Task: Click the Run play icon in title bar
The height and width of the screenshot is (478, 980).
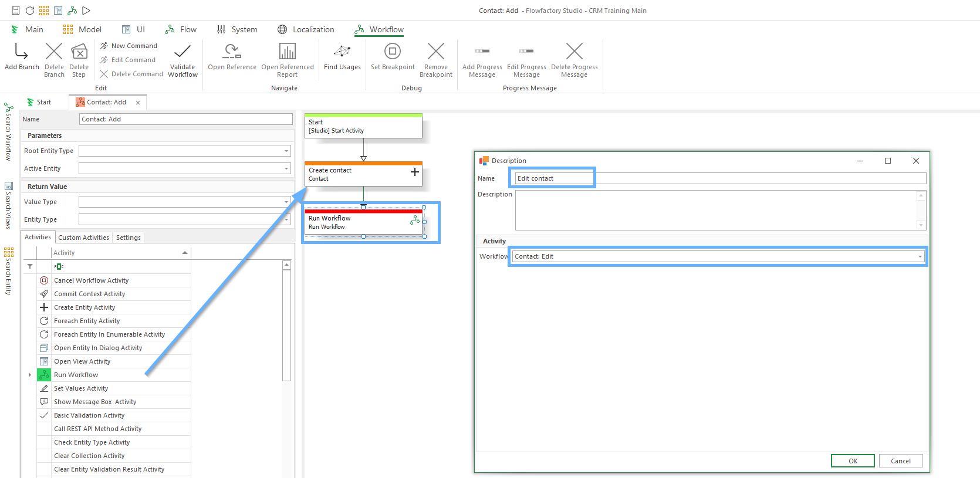Action: point(86,11)
